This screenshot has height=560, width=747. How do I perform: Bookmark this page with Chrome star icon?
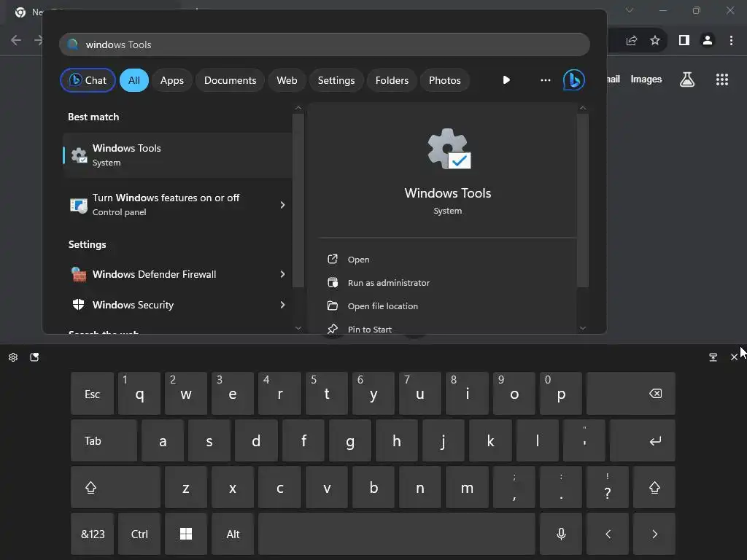pos(655,41)
